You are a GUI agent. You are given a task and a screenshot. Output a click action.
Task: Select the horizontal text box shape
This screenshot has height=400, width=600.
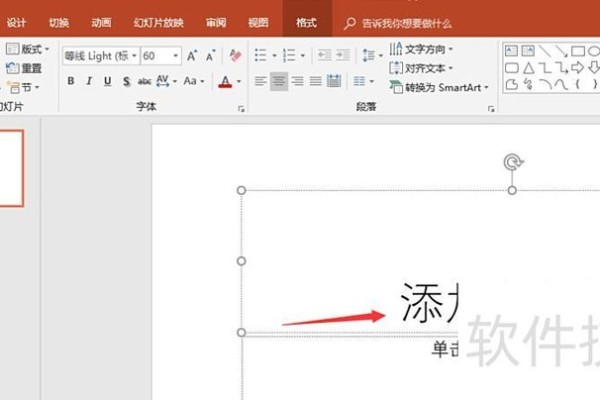tap(511, 51)
